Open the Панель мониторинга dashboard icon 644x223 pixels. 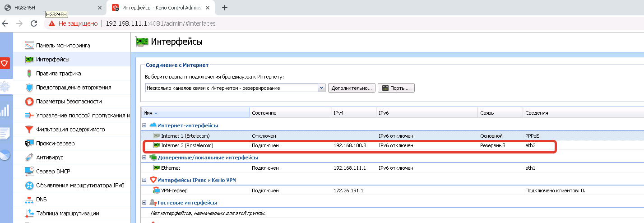[29, 46]
